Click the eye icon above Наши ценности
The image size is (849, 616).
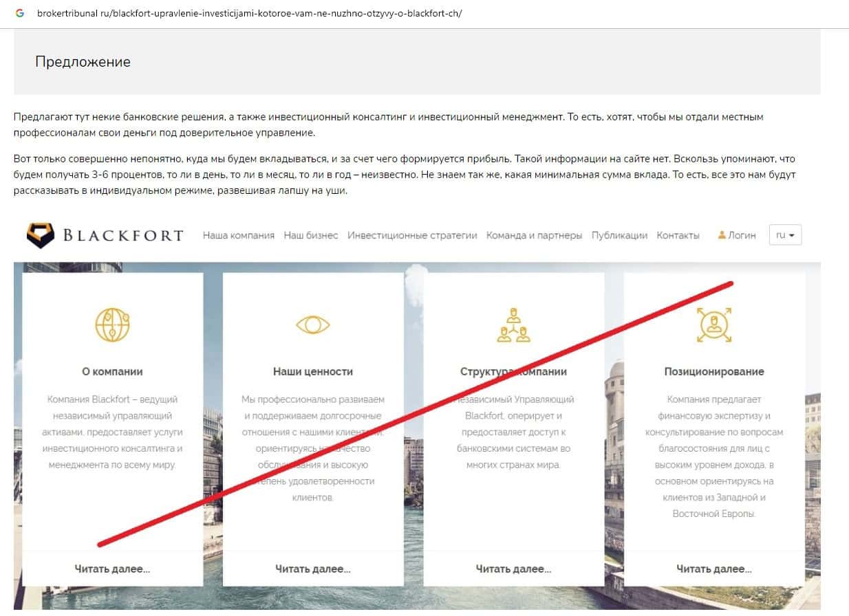pyautogui.click(x=313, y=324)
